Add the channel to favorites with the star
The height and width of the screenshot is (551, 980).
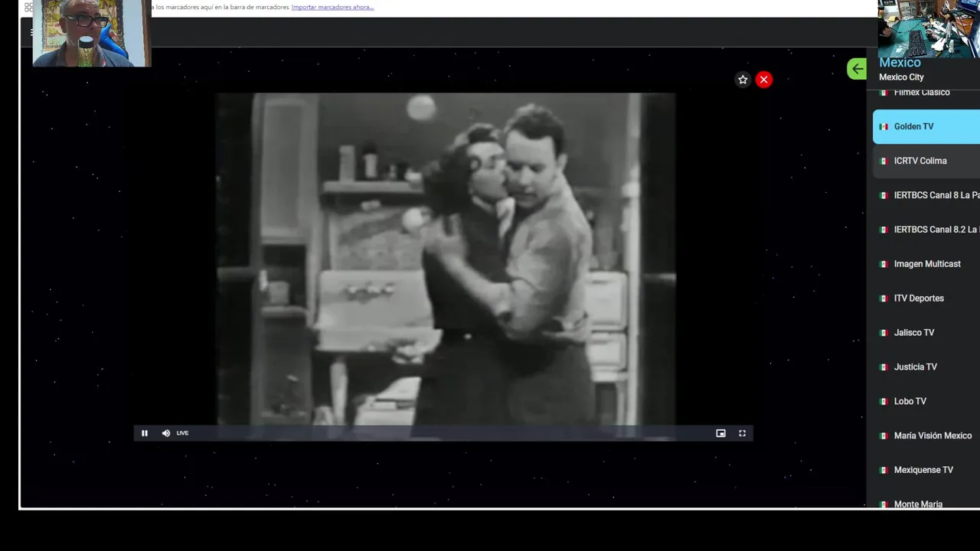(x=743, y=80)
